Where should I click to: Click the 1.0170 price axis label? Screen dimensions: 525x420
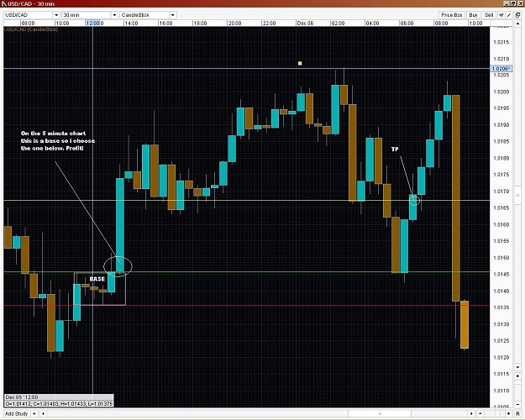click(x=501, y=192)
